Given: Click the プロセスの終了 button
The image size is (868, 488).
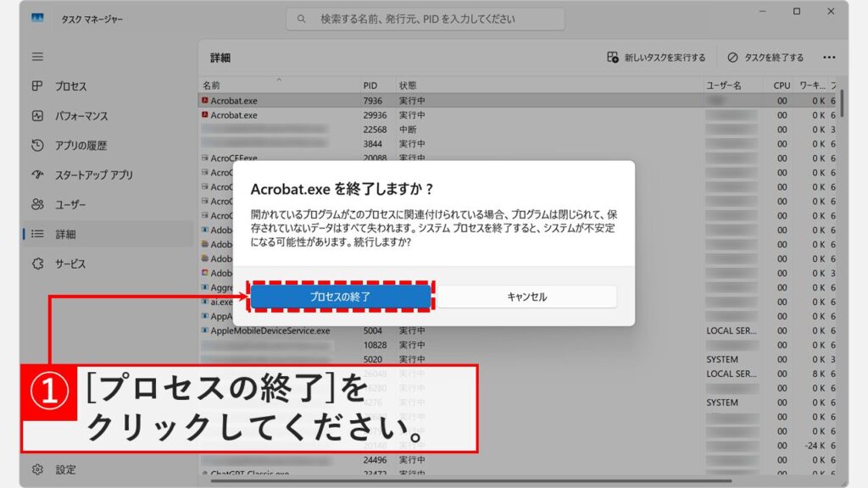Looking at the screenshot, I should point(341,297).
